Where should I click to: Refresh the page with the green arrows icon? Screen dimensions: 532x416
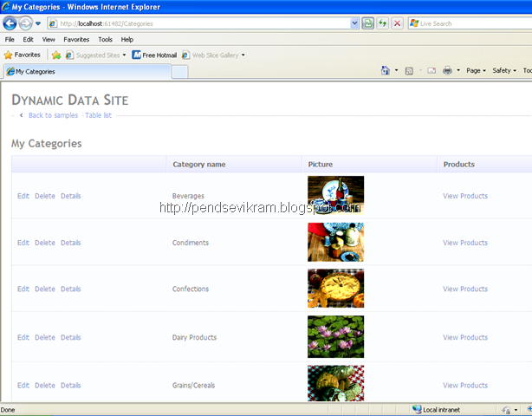click(x=382, y=23)
